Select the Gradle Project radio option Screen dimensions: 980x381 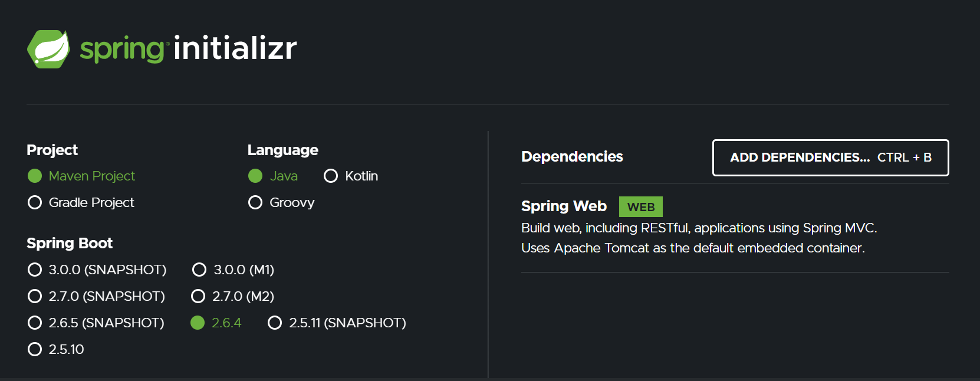(81, 202)
